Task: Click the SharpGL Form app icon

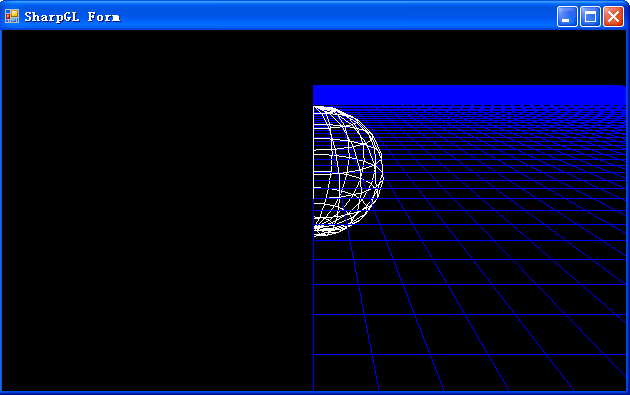Action: [x=12, y=16]
